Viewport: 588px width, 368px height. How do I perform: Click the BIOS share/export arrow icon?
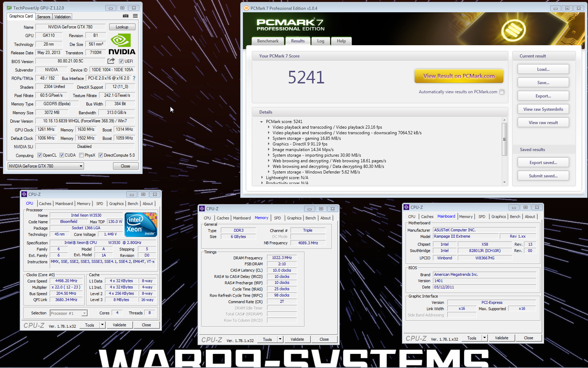(111, 61)
